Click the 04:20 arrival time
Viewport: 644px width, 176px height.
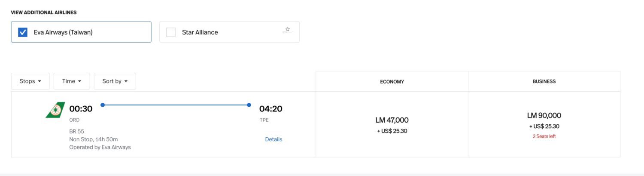[270, 109]
